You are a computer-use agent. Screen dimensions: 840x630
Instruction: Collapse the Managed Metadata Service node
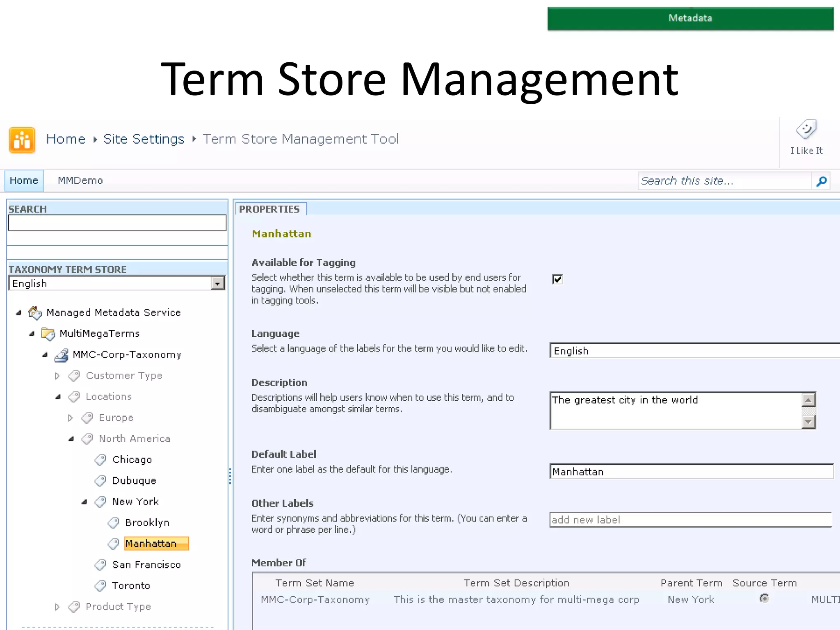tap(18, 313)
